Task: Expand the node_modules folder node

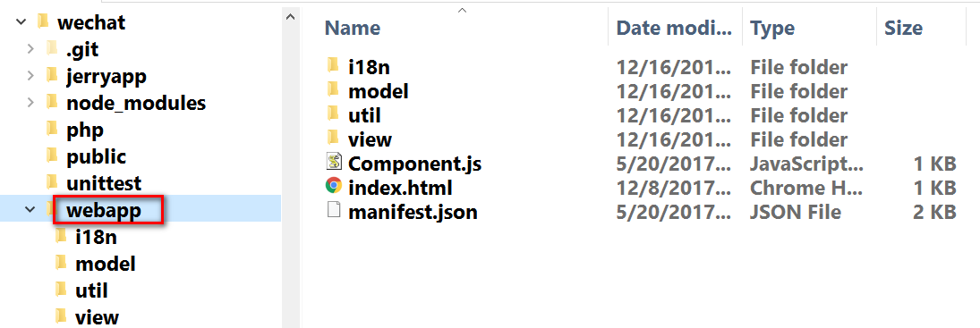Action: tap(30, 102)
